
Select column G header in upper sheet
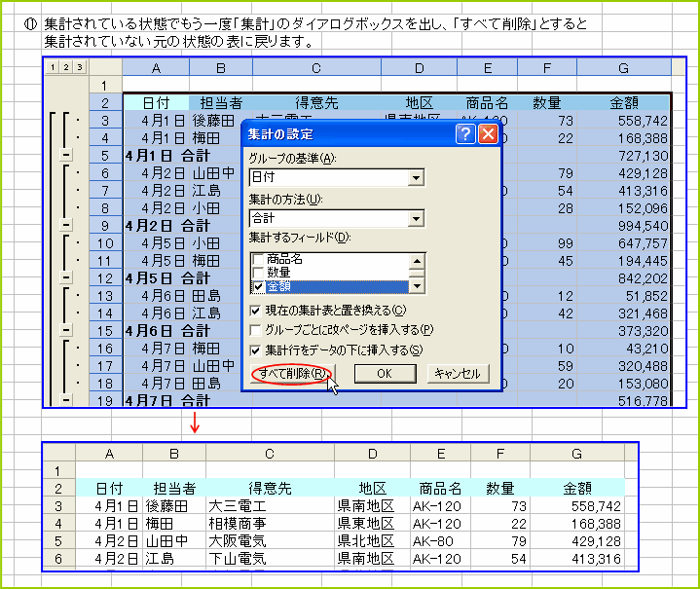[x=624, y=68]
